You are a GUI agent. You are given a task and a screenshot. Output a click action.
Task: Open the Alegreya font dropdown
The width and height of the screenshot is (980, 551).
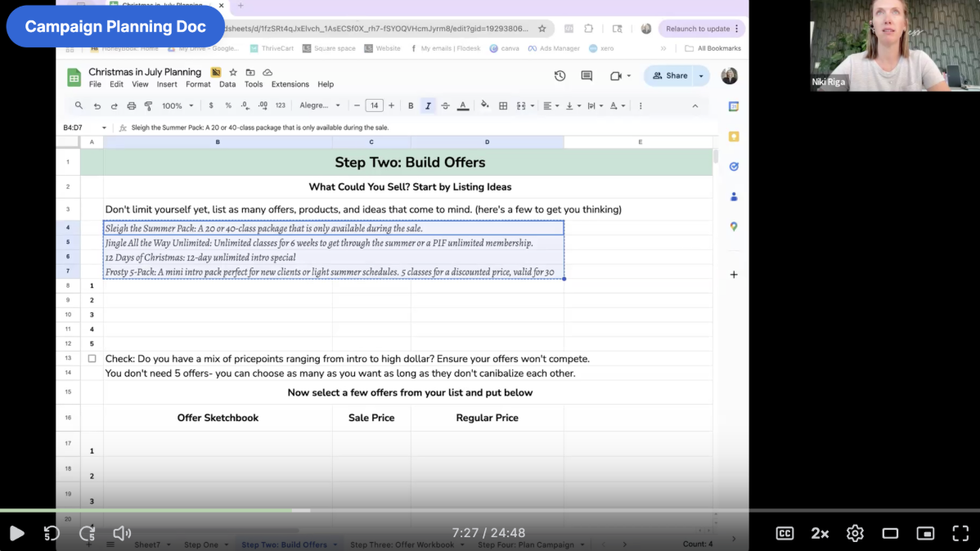319,105
